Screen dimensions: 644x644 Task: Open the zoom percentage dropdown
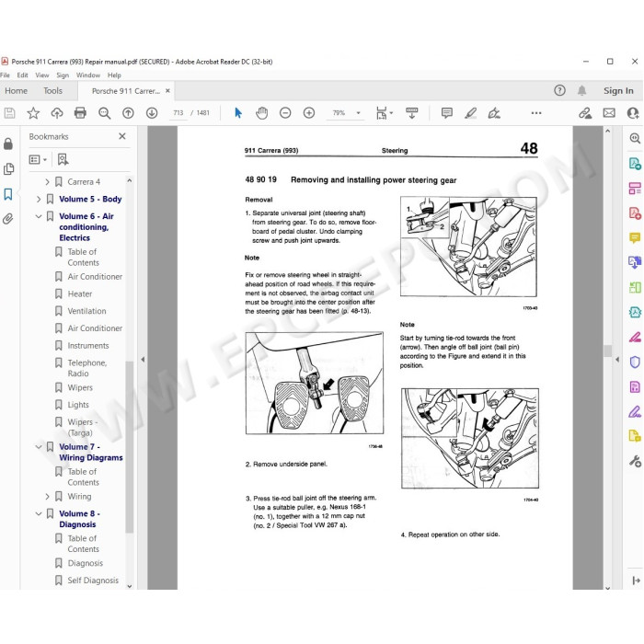coord(359,113)
